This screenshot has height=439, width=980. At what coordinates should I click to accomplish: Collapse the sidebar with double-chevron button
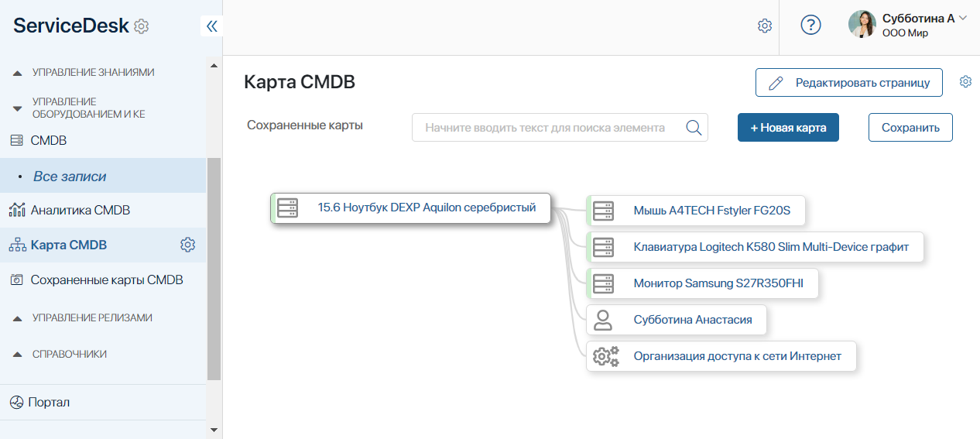click(x=211, y=26)
